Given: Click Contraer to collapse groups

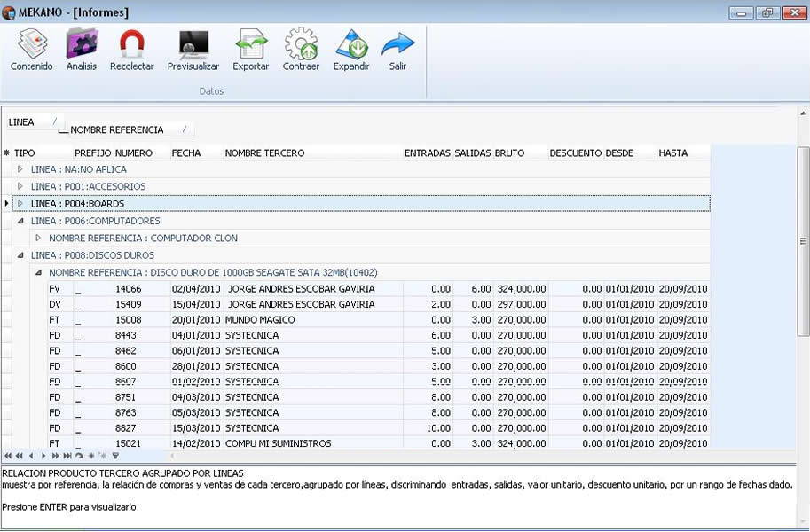Looking at the screenshot, I should click(301, 51).
